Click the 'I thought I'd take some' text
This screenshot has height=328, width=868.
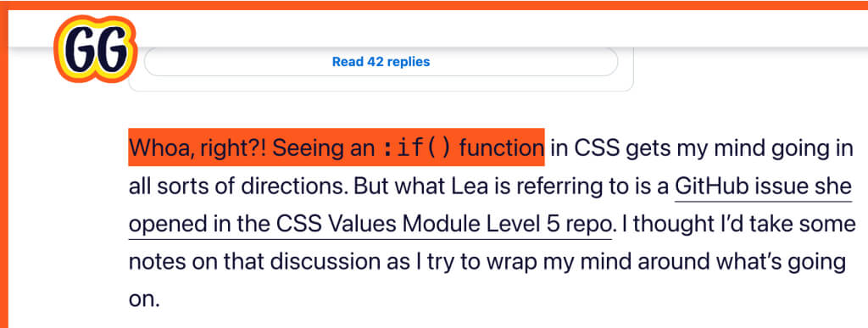click(737, 224)
